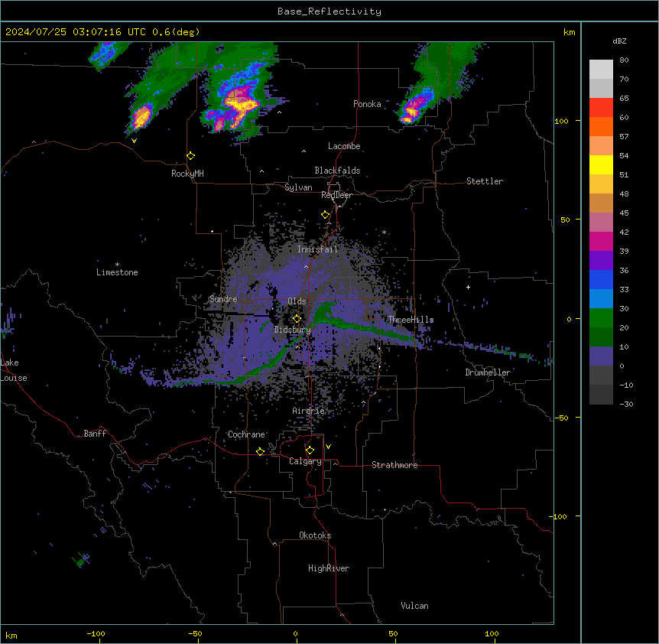Viewport: 659px width, 644px height.
Task: Click the RockyMH town label
Action: [x=187, y=174]
